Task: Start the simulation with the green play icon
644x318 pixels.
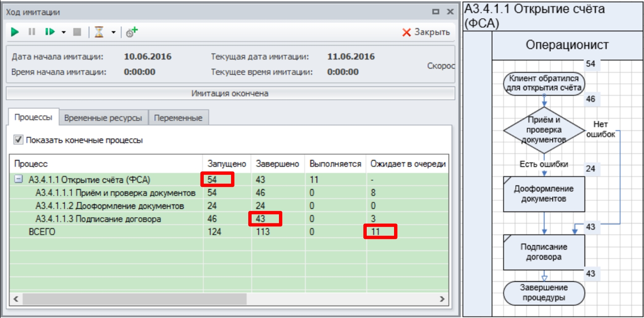Action: (x=15, y=32)
